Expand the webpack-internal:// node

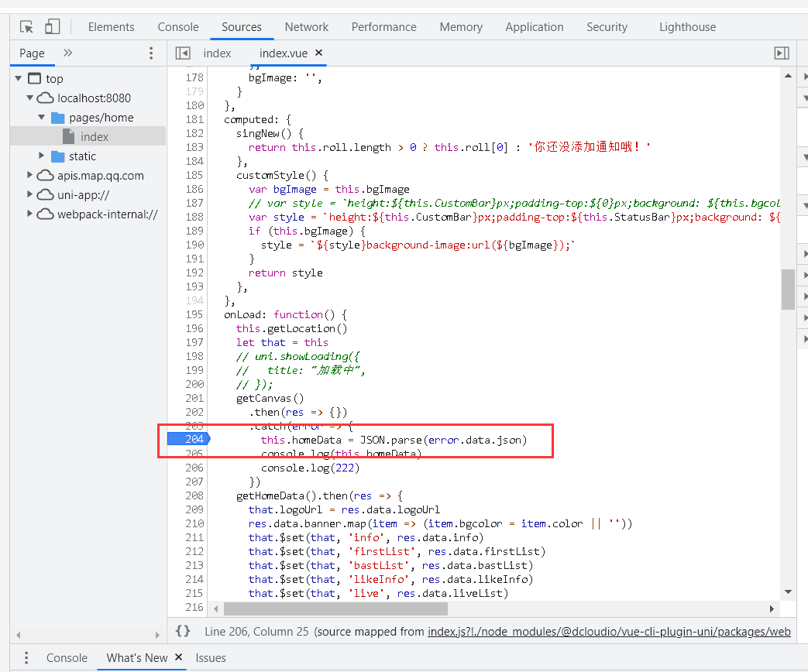coord(30,214)
